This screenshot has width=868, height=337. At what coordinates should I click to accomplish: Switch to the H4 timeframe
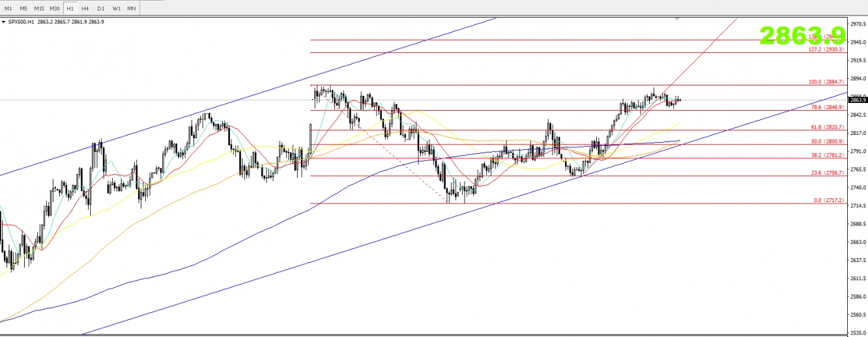pyautogui.click(x=85, y=8)
